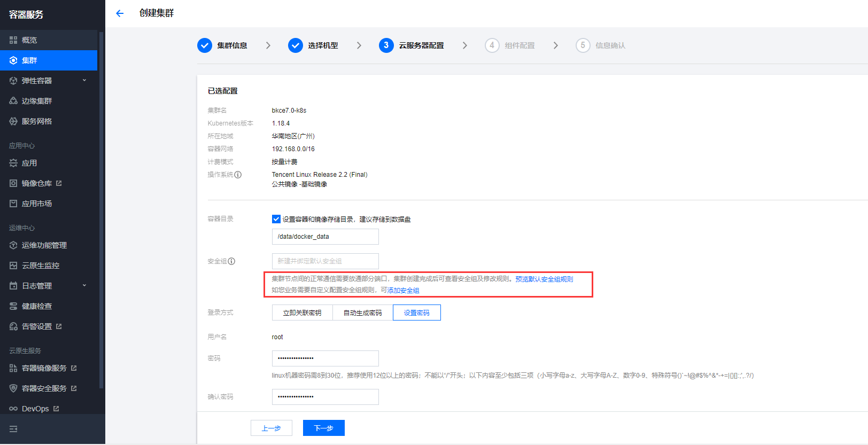Open 概览 dashboard icon in sidebar
The image size is (868, 445).
point(13,40)
